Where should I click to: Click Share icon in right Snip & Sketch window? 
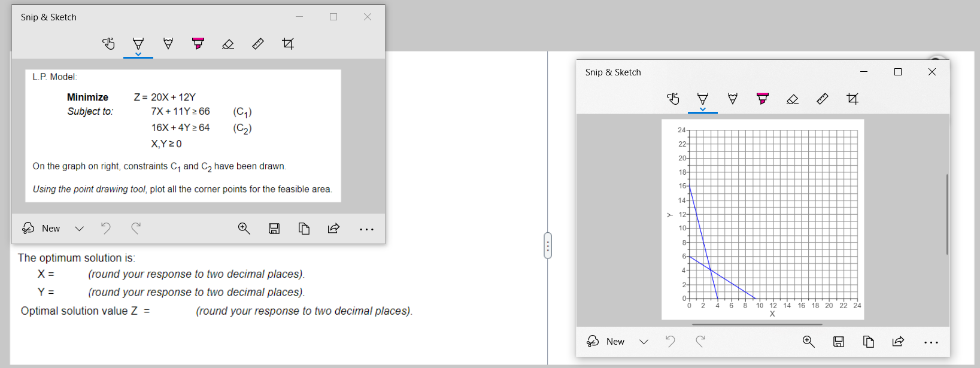point(899,341)
